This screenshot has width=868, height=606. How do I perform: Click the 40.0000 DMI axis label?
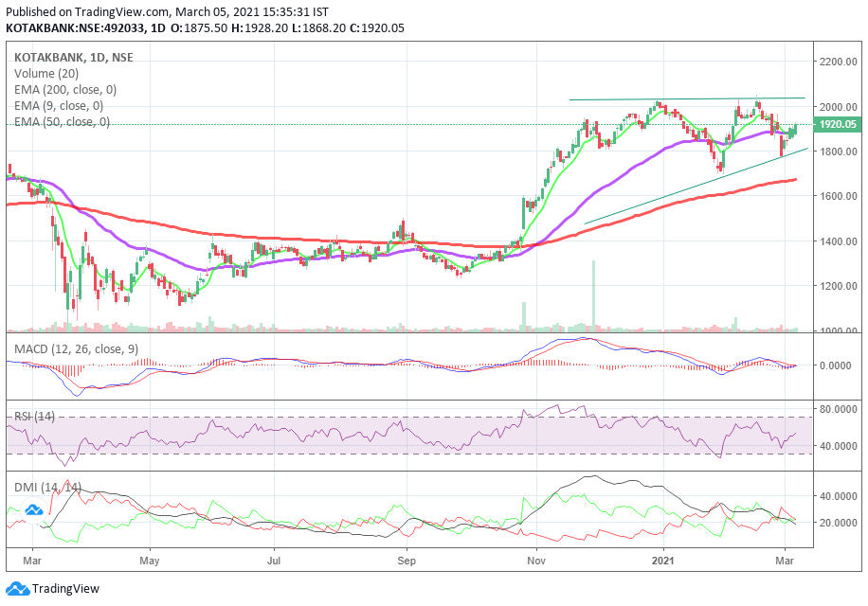point(839,496)
